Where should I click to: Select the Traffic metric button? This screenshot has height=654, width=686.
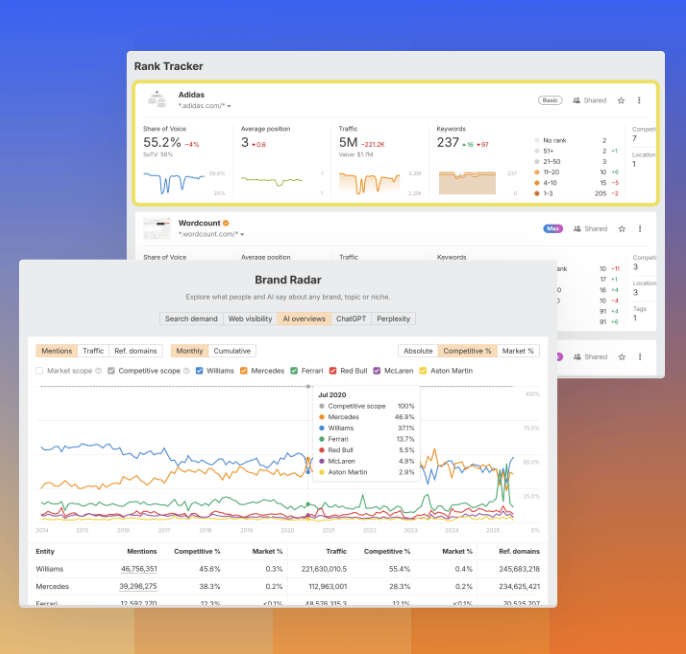[93, 351]
